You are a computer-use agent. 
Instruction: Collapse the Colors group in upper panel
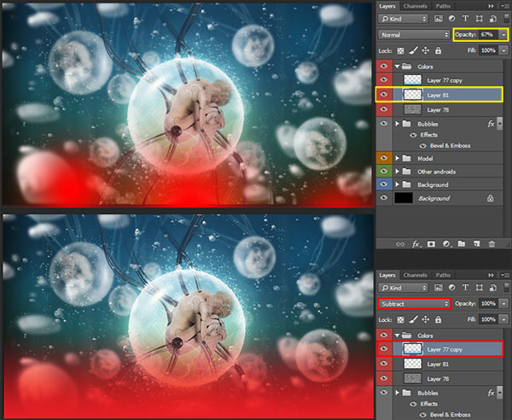coord(397,67)
